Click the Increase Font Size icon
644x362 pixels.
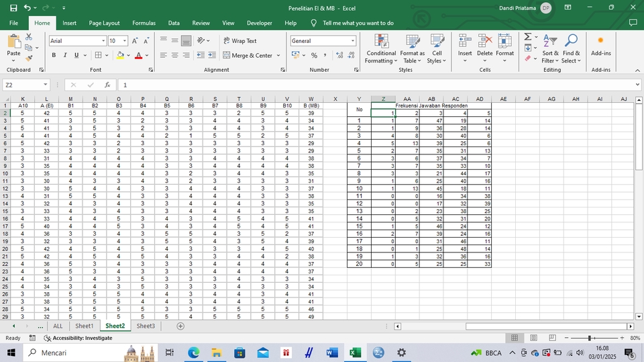click(x=135, y=41)
